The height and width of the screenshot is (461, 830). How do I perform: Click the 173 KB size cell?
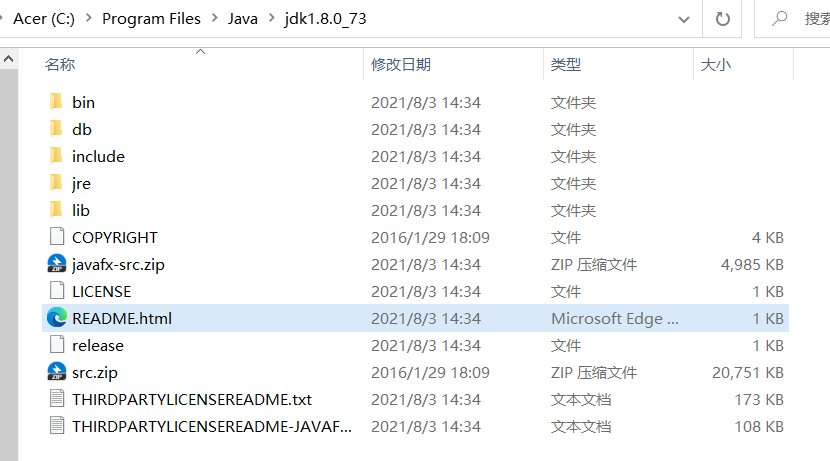coord(759,399)
